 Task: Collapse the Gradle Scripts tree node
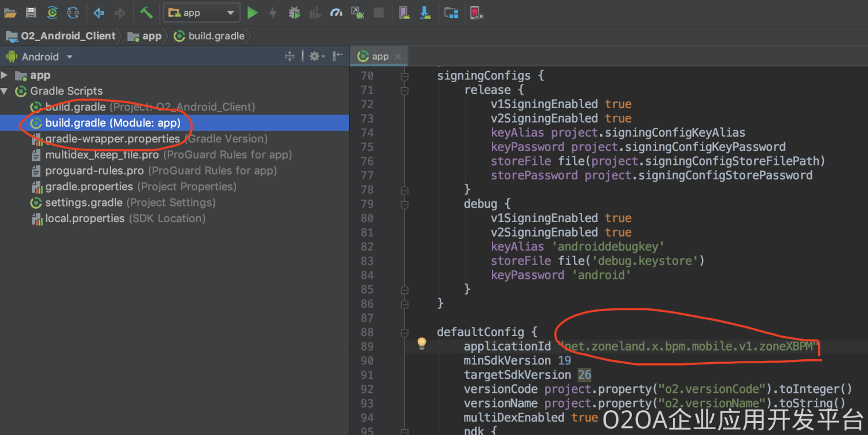[x=5, y=91]
